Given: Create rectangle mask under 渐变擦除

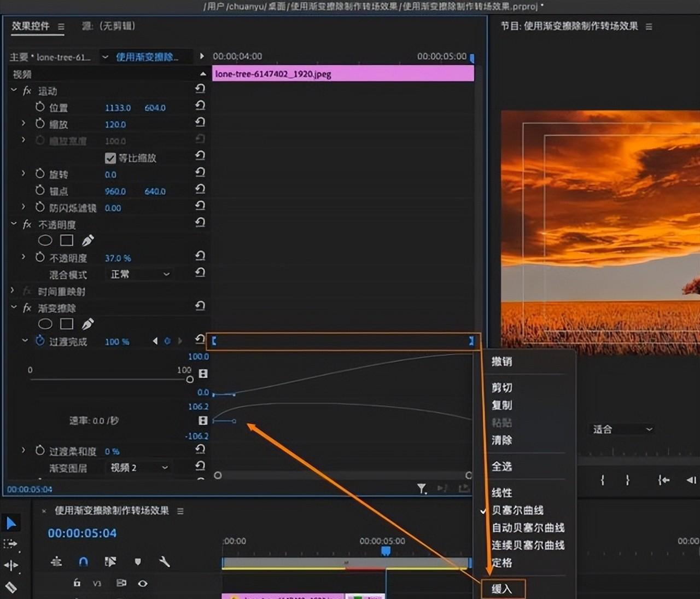Looking at the screenshot, I should 67,324.
